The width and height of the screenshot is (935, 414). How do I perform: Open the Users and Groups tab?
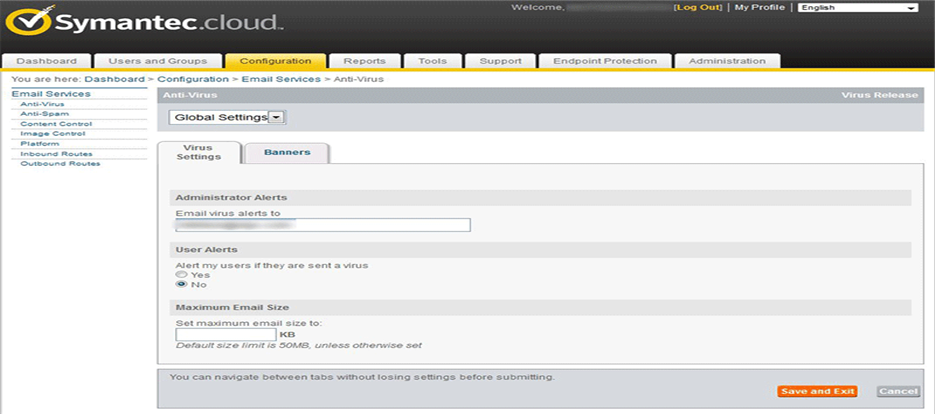[157, 61]
